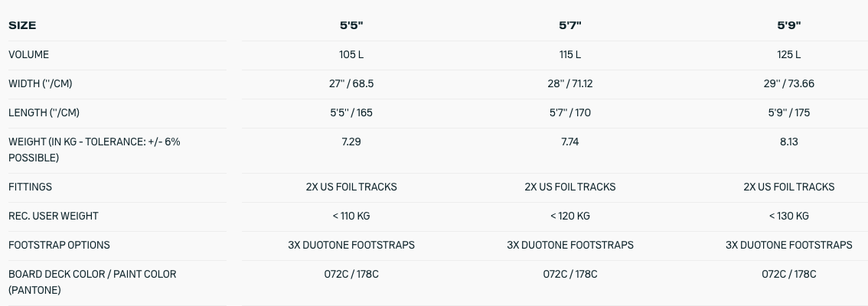Click the VOLUME row label

pyautogui.click(x=29, y=55)
